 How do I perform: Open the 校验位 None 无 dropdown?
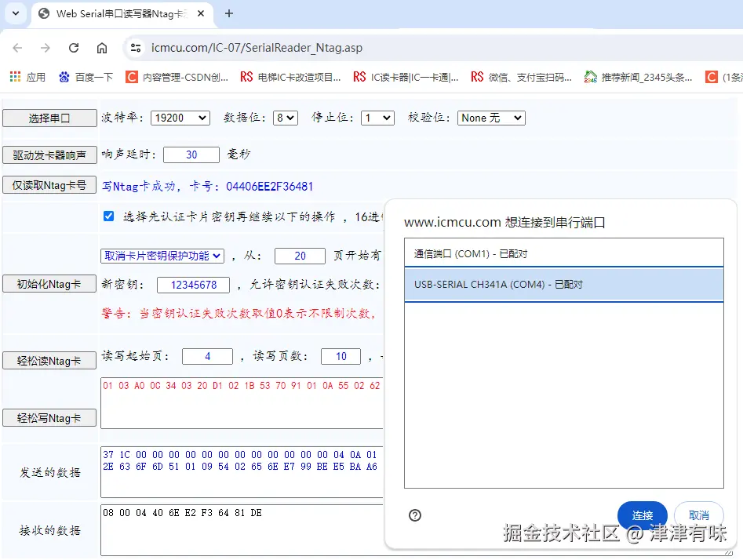pyautogui.click(x=491, y=118)
